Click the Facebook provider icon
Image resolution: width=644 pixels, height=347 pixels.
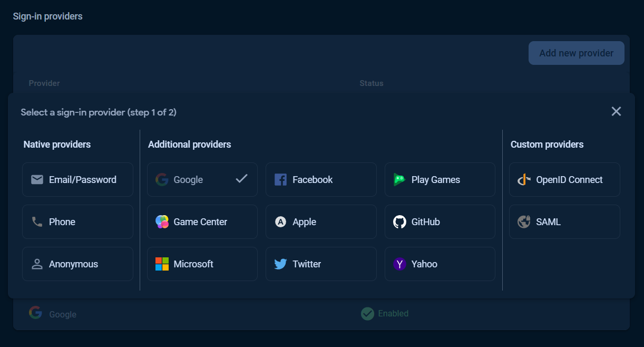point(280,179)
